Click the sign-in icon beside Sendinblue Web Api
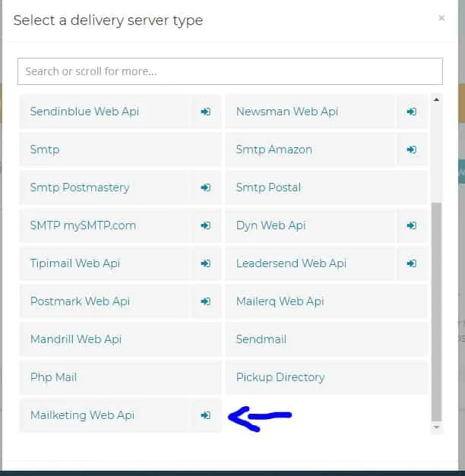This screenshot has height=476, width=465. point(205,112)
